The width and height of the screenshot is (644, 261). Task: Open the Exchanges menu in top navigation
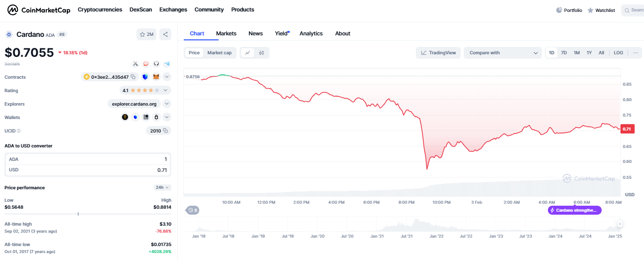[173, 9]
